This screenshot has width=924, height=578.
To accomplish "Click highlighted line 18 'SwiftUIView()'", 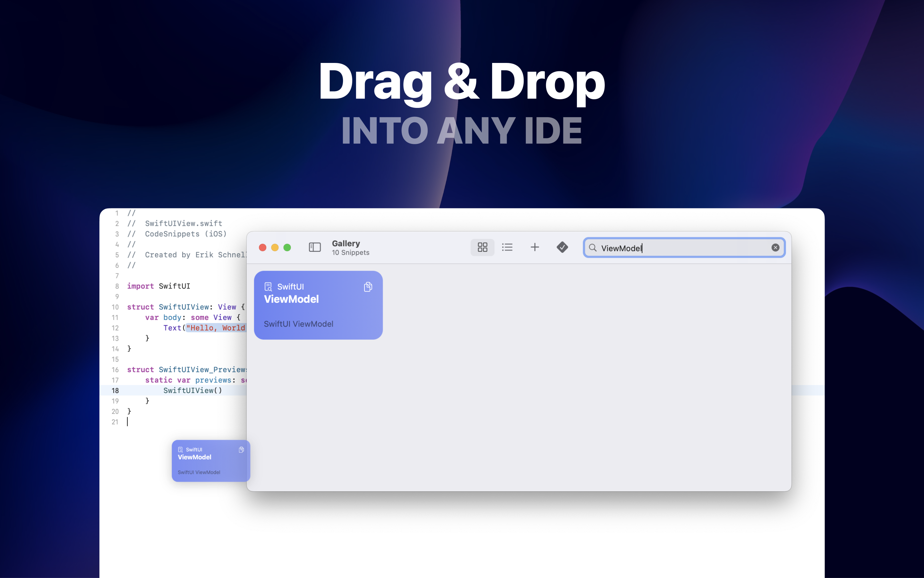I will [x=193, y=390].
